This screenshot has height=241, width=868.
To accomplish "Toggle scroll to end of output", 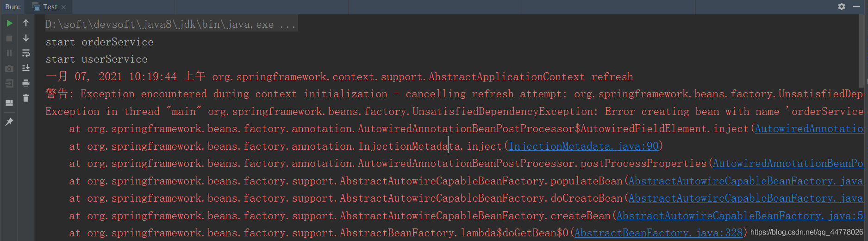I will pyautogui.click(x=26, y=68).
